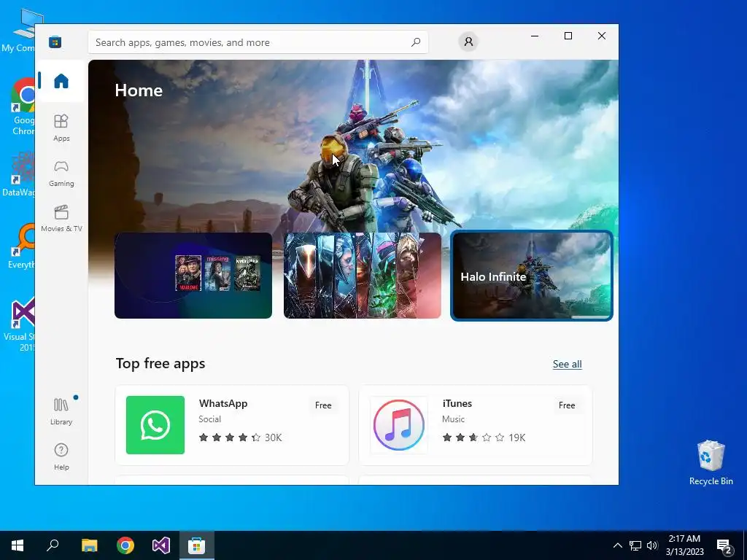Click the taskbar clock showing 2:17 AM
This screenshot has height=560, width=747.
tap(684, 545)
